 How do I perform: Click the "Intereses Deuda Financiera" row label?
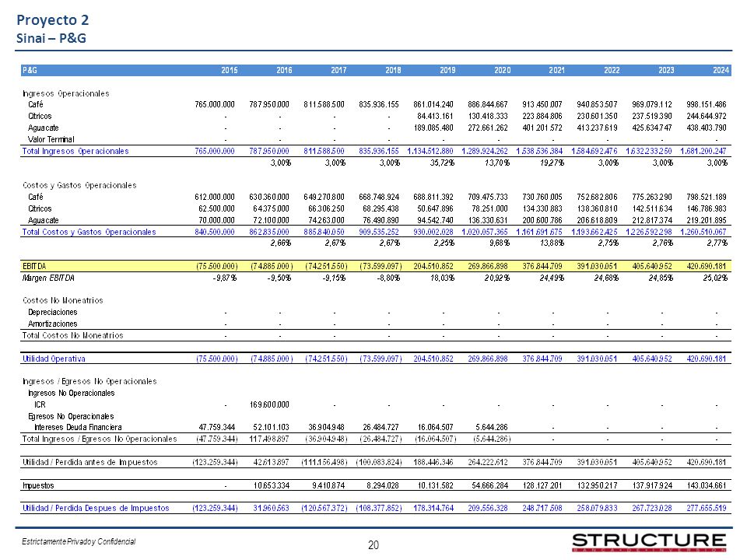pyautogui.click(x=78, y=427)
